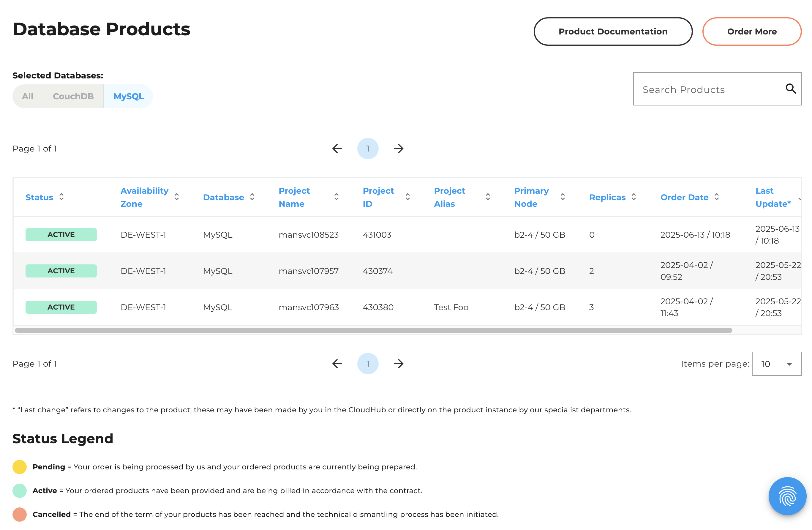Click the page 1 indicator button
This screenshot has width=812, height=530.
click(368, 149)
